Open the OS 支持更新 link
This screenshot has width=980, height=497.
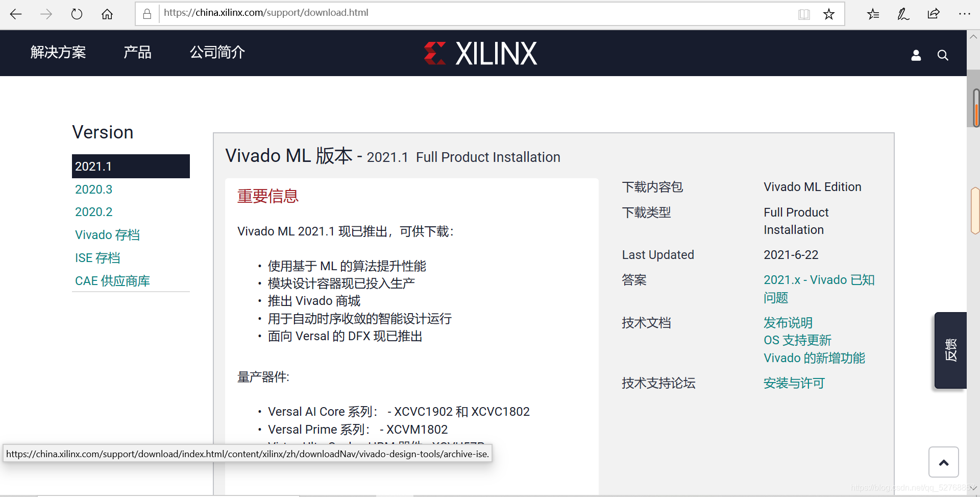click(797, 340)
